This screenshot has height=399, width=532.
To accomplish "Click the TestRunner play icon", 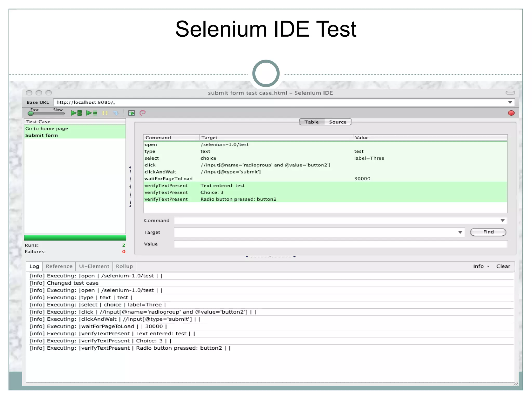I will pos(131,113).
